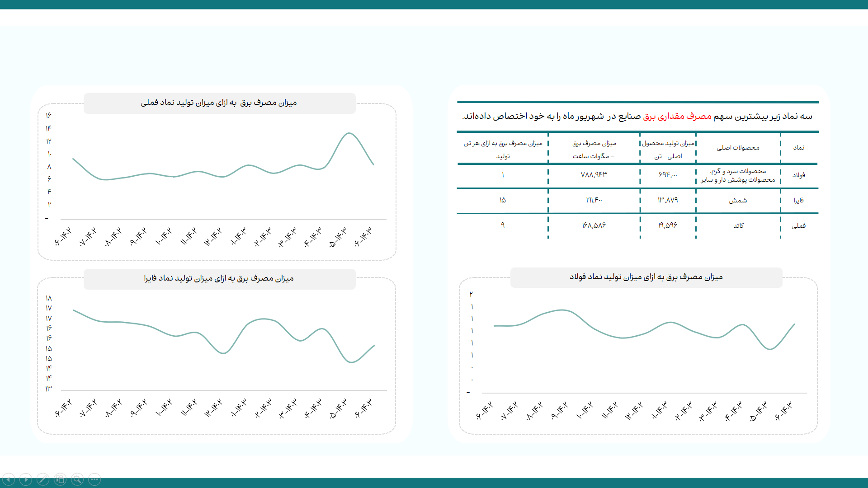This screenshot has height=488, width=868.
Task: Click the فملی row in the data table
Action: 644,225
